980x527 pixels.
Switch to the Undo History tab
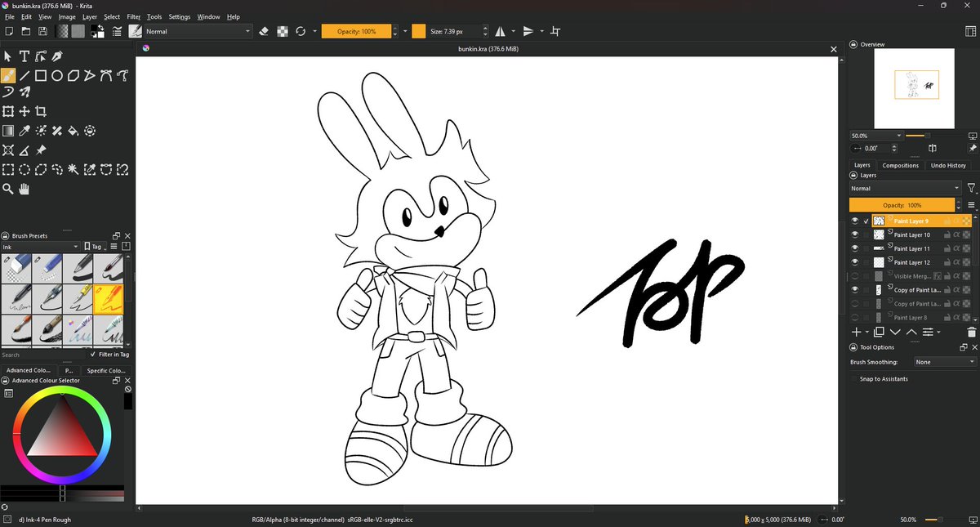(948, 165)
